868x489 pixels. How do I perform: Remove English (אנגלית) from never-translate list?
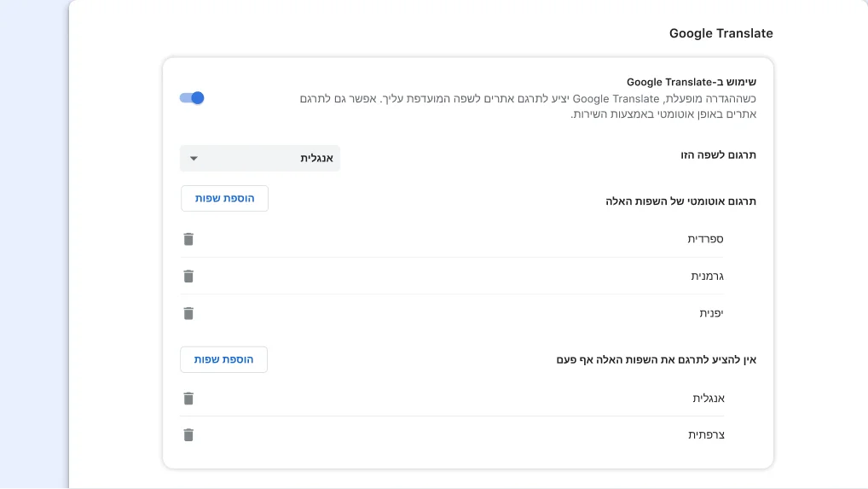tap(188, 399)
